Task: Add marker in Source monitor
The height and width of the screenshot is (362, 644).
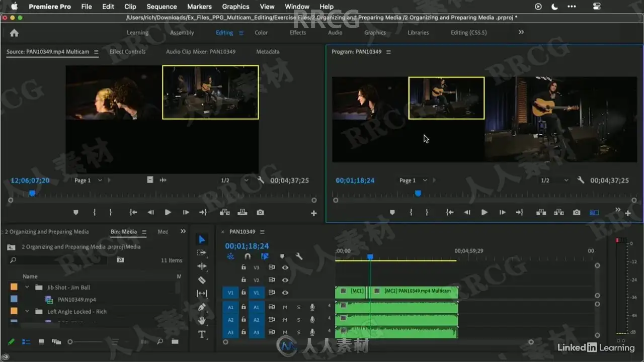Action: (76, 213)
